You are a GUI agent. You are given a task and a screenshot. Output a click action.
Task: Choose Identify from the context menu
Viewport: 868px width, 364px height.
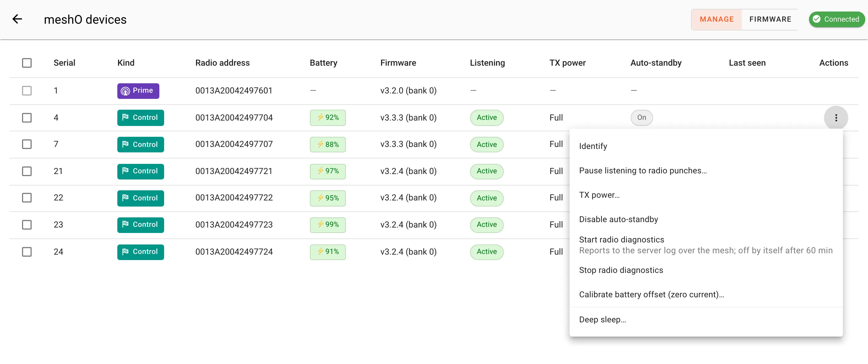[706, 146]
